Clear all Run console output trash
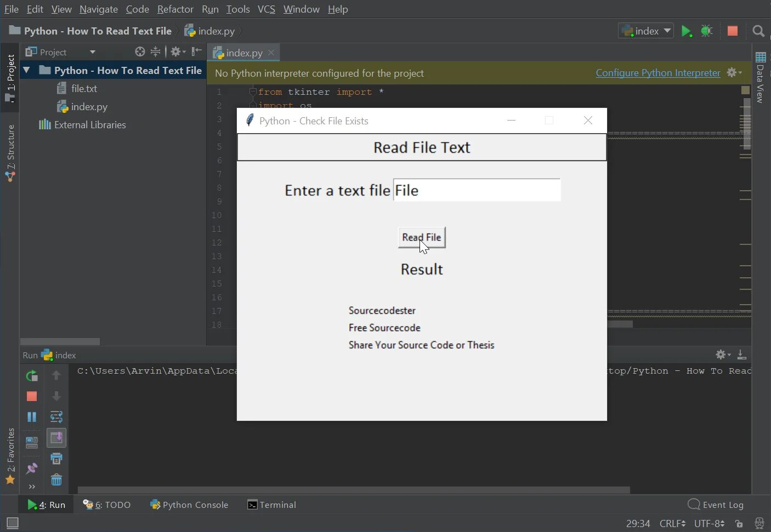Image resolution: width=771 pixels, height=532 pixels. pyautogui.click(x=56, y=480)
